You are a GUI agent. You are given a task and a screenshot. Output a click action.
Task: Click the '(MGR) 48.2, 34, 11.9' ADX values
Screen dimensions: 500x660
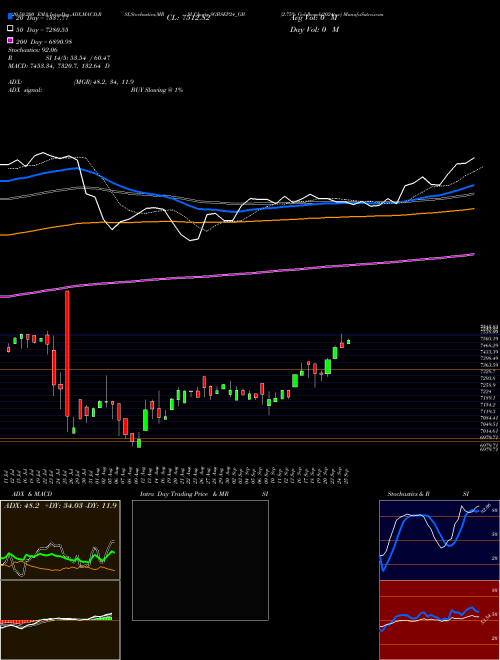[x=104, y=82]
